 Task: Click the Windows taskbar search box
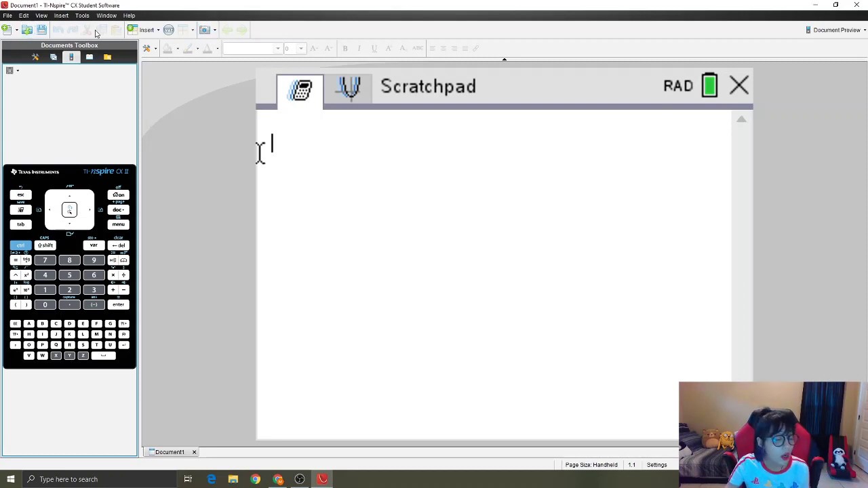click(x=99, y=479)
